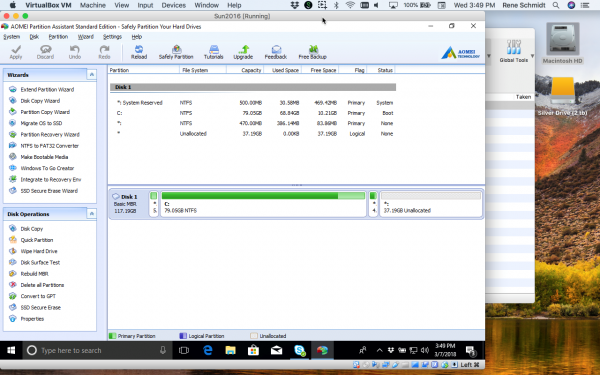Screen dimensions: 600x375
Task: Choose Rebuild MBR in Disk Operations
Action: [34, 274]
